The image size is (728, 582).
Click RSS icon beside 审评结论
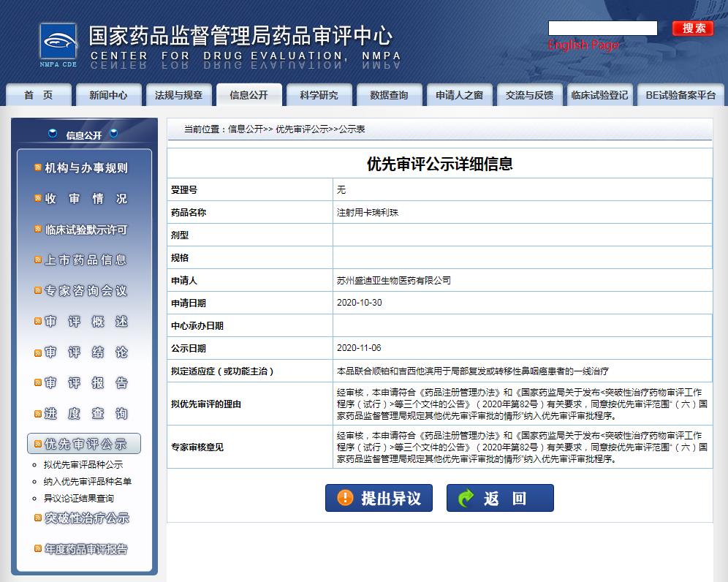coord(38,352)
